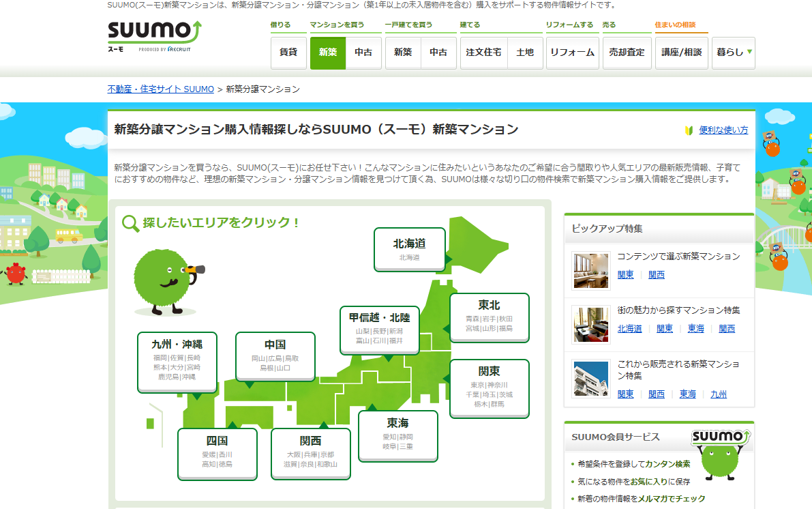
Task: Open the 講座/相談 tab
Action: [682, 53]
